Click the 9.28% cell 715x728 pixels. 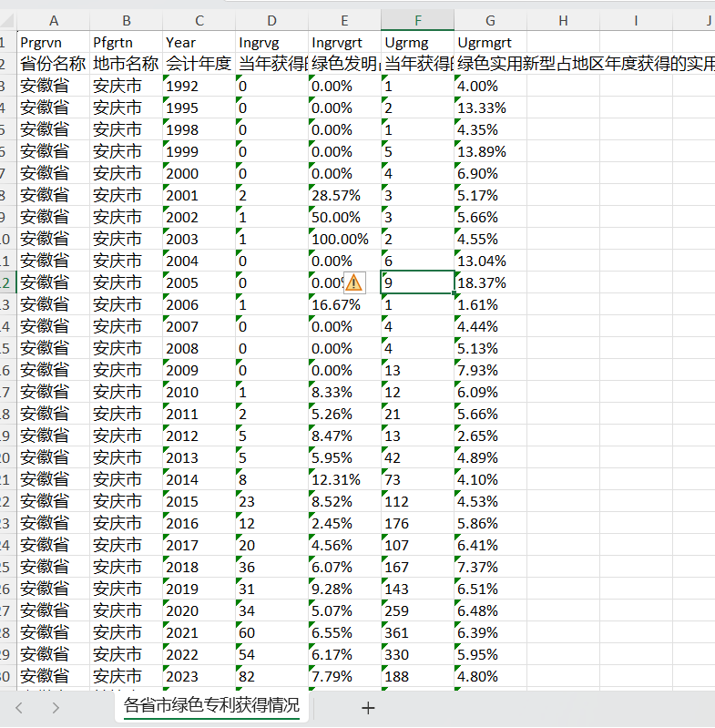pyautogui.click(x=344, y=590)
